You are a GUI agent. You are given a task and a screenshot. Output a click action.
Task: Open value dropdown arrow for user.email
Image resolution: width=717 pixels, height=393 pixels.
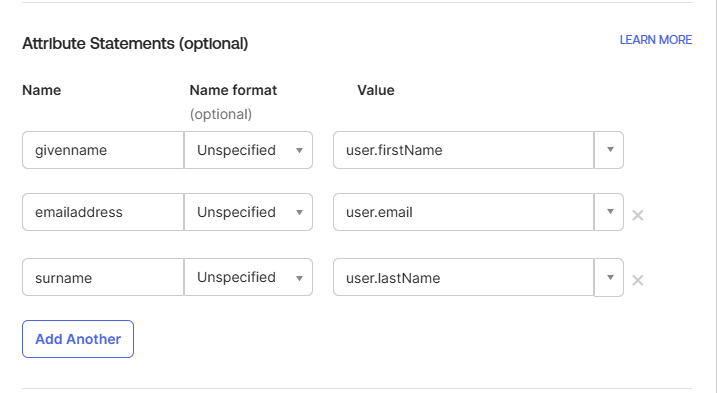(609, 212)
